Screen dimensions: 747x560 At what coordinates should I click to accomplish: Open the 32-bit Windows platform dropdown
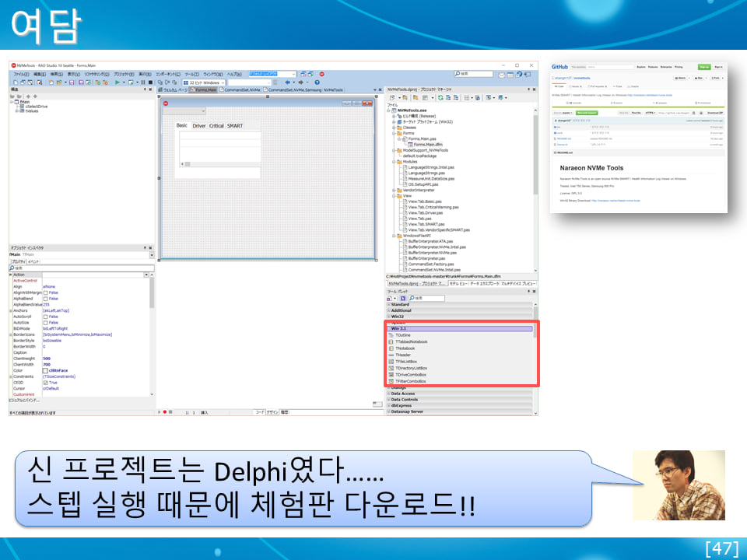(x=204, y=83)
